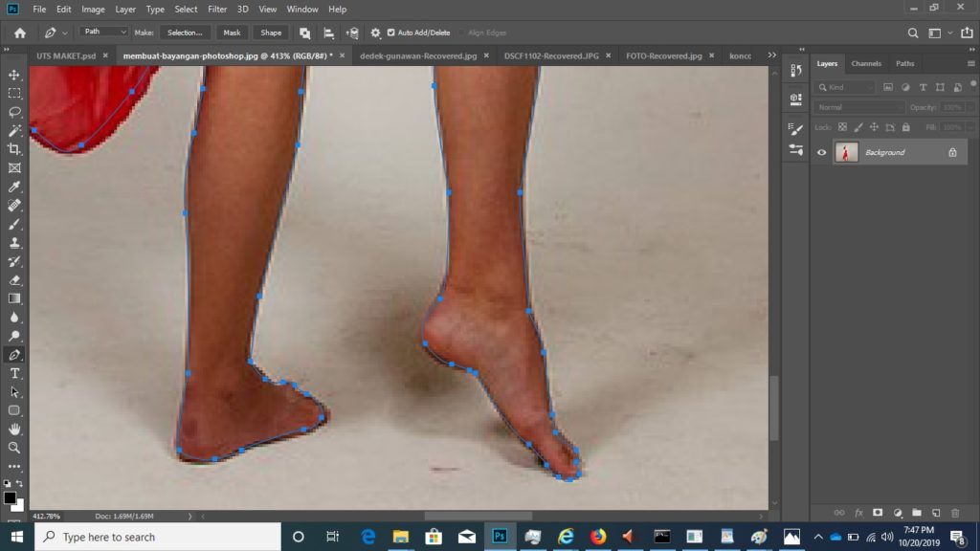Open the pen tool preset picker arrow

pyautogui.click(x=65, y=33)
